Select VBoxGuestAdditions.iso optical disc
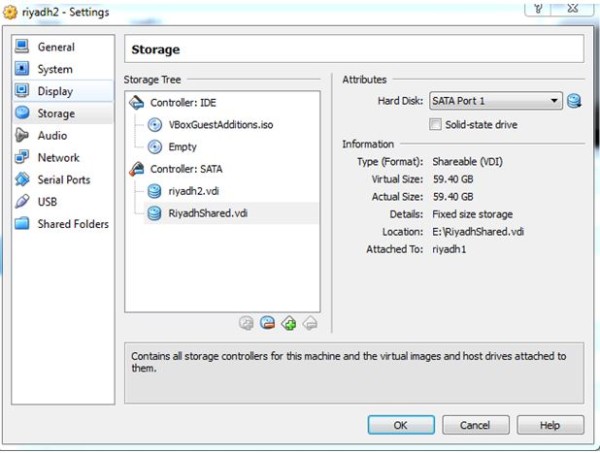This screenshot has height=453, width=600. pos(221,125)
